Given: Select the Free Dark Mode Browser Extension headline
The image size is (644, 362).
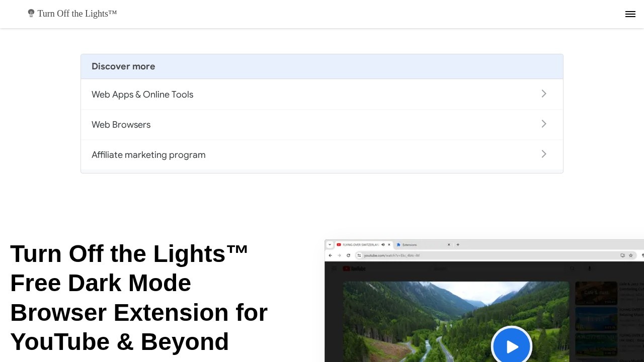Looking at the screenshot, I should (139, 298).
